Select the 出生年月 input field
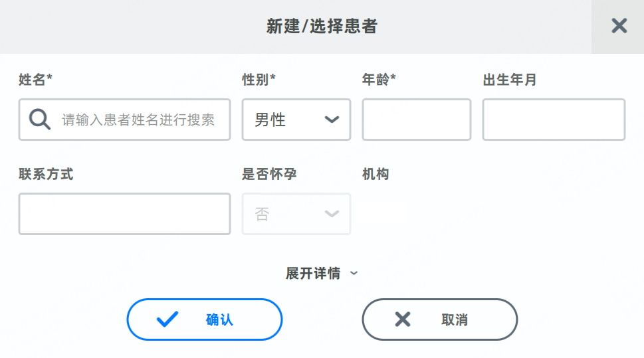644x358 pixels. tap(554, 120)
